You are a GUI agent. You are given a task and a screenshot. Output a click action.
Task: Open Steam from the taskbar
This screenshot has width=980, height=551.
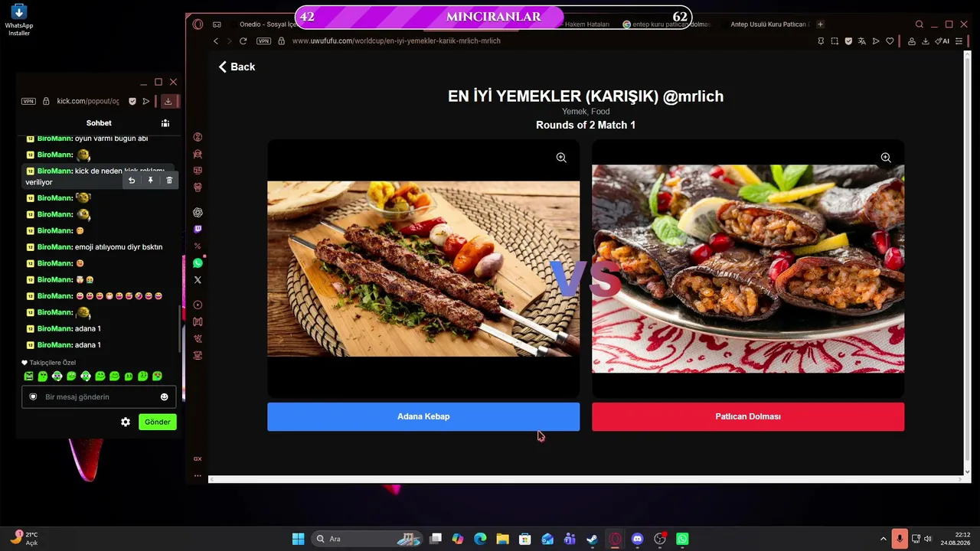point(592,539)
